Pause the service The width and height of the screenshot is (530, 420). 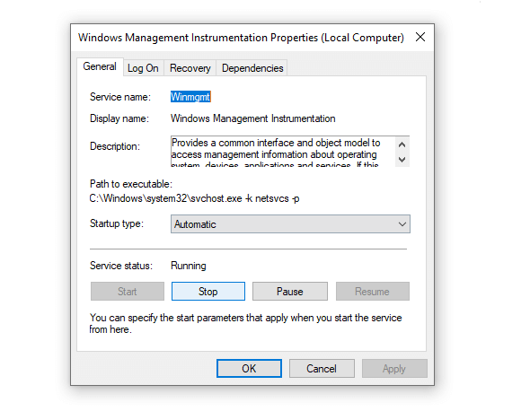pyautogui.click(x=290, y=292)
